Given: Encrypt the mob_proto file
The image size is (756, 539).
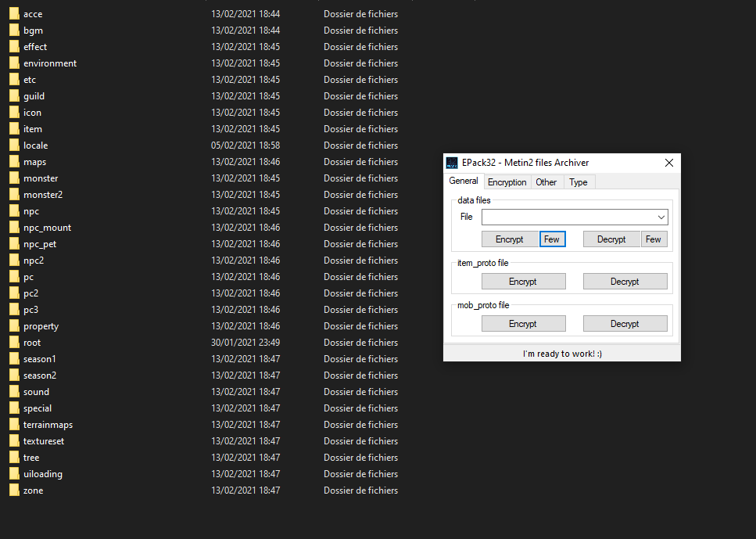Looking at the screenshot, I should (523, 324).
